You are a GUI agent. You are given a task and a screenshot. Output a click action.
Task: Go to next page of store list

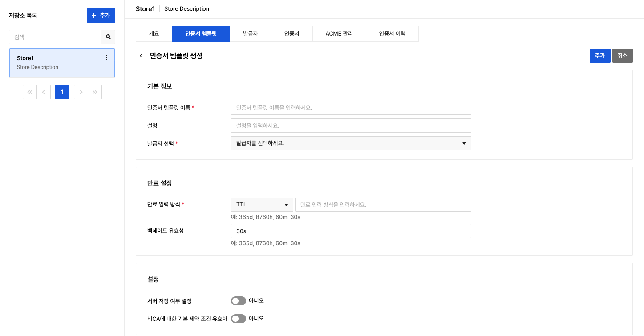pyautogui.click(x=81, y=92)
